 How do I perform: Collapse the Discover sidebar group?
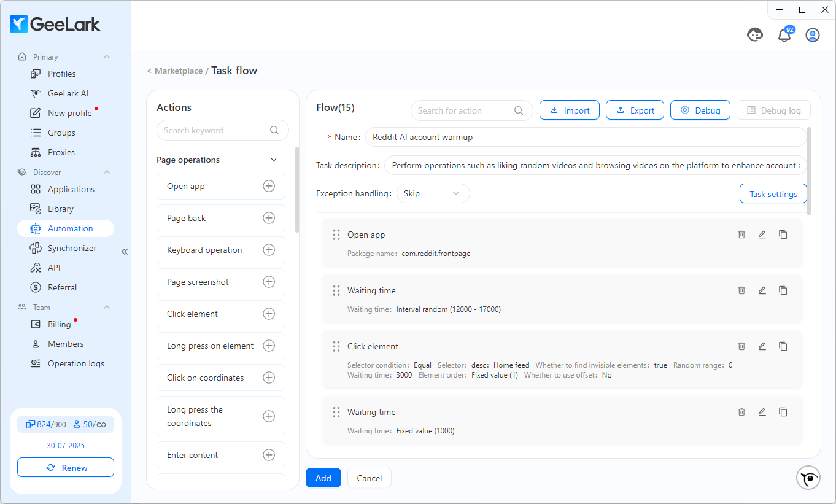pyautogui.click(x=107, y=172)
